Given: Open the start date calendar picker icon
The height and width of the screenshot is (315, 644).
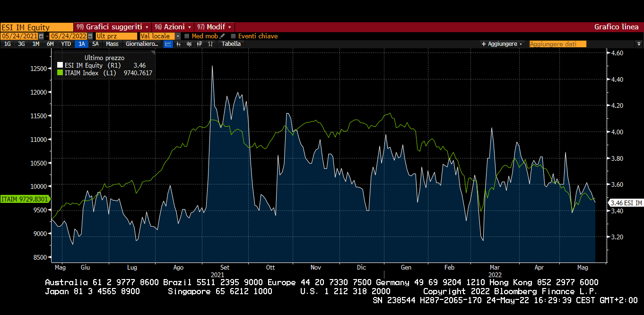Looking at the screenshot, I should pos(41,36).
